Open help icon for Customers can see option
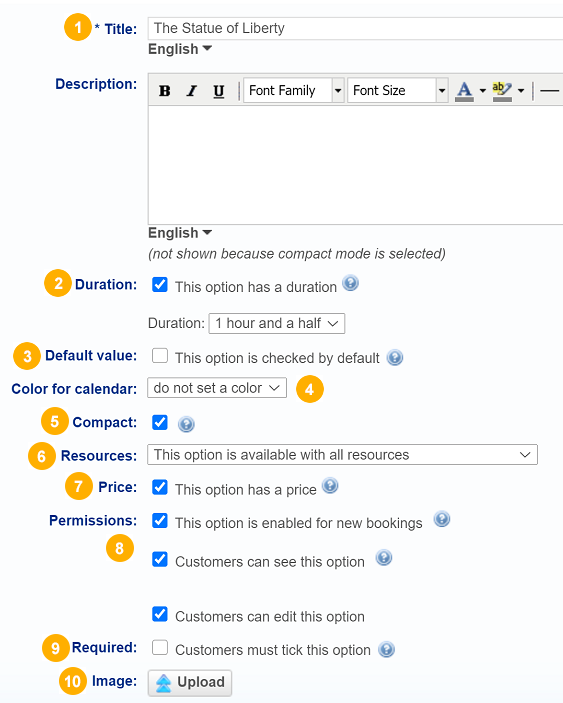This screenshot has width=563, height=703. click(384, 558)
